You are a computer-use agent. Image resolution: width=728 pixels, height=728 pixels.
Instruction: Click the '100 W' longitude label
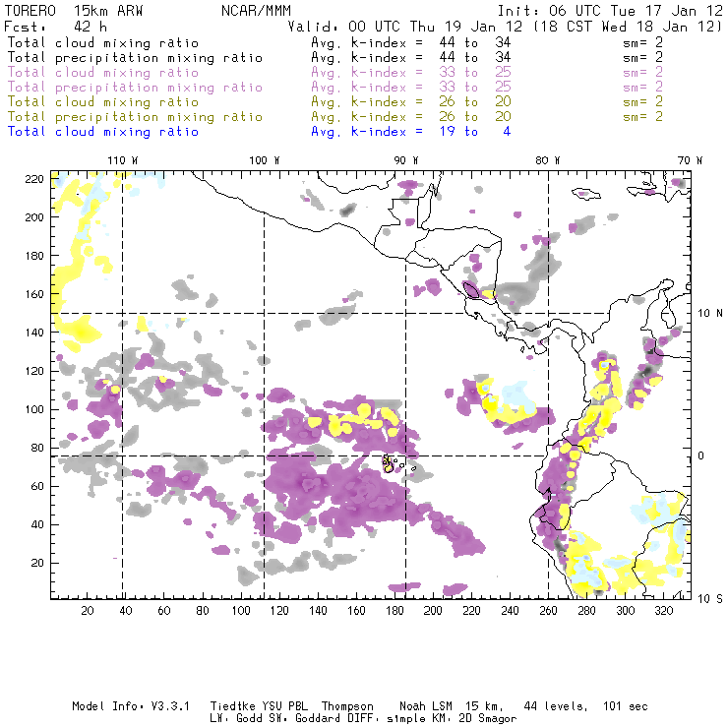[x=265, y=160]
